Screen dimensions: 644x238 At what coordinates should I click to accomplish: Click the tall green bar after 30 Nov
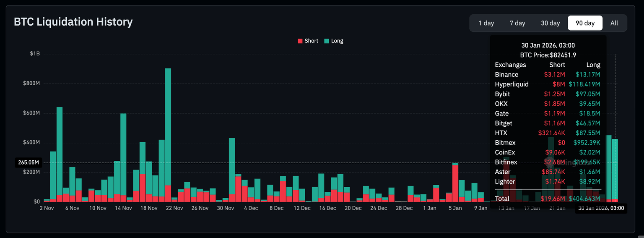[232, 168]
